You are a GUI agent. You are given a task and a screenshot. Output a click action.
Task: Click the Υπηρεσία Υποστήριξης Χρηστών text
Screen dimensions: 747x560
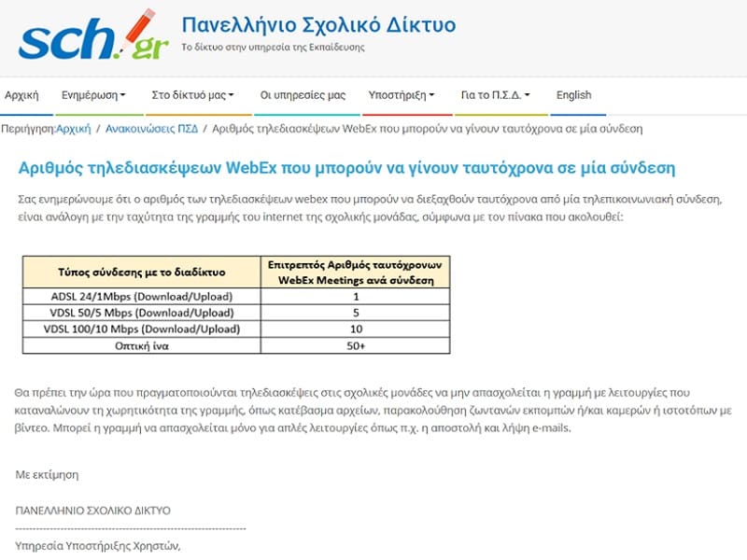(x=98, y=546)
